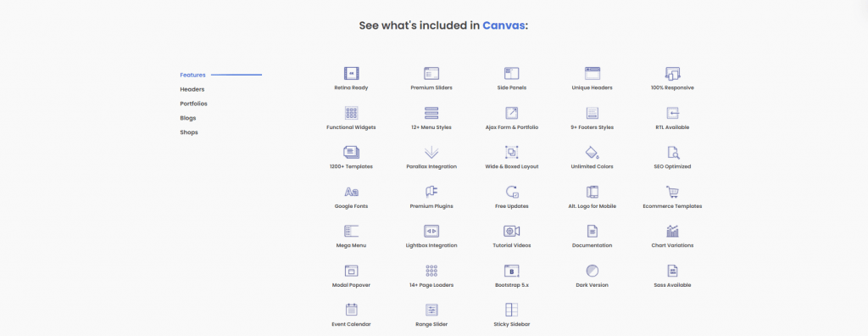Viewport: 868px width, 336px height.
Task: Click the 1200+ Templates label
Action: pyautogui.click(x=351, y=167)
